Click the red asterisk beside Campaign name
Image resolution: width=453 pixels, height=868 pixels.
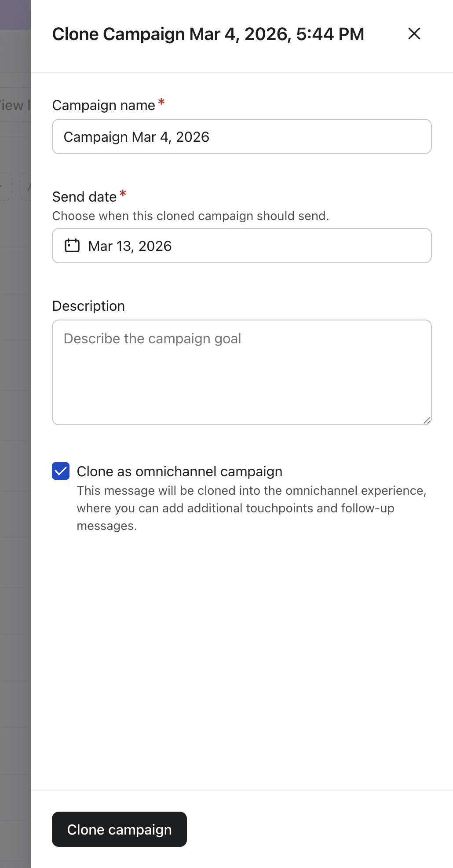[161, 103]
